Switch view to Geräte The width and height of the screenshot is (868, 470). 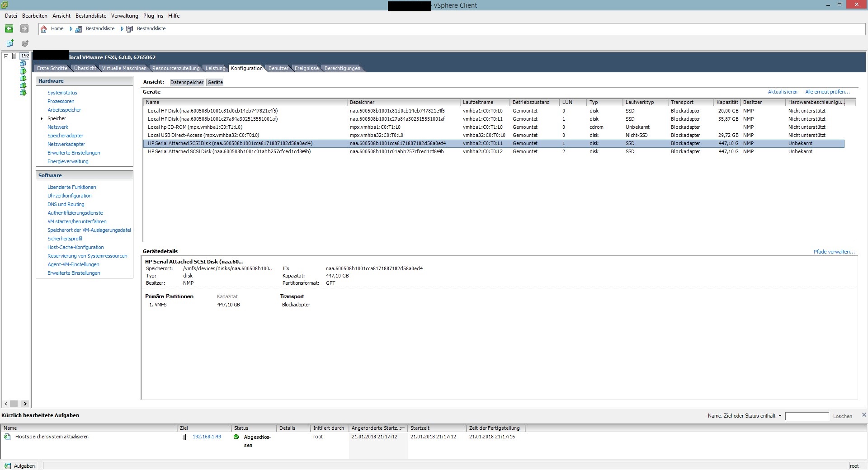point(215,82)
